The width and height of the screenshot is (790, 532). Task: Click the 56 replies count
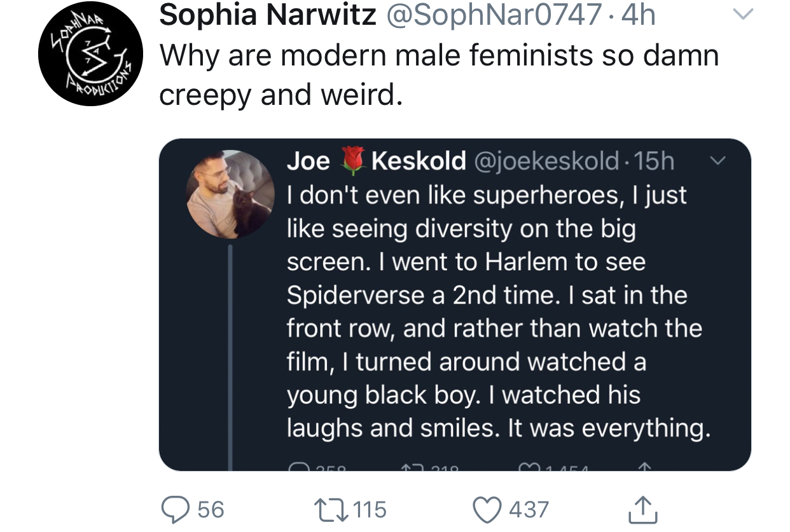[x=211, y=509]
